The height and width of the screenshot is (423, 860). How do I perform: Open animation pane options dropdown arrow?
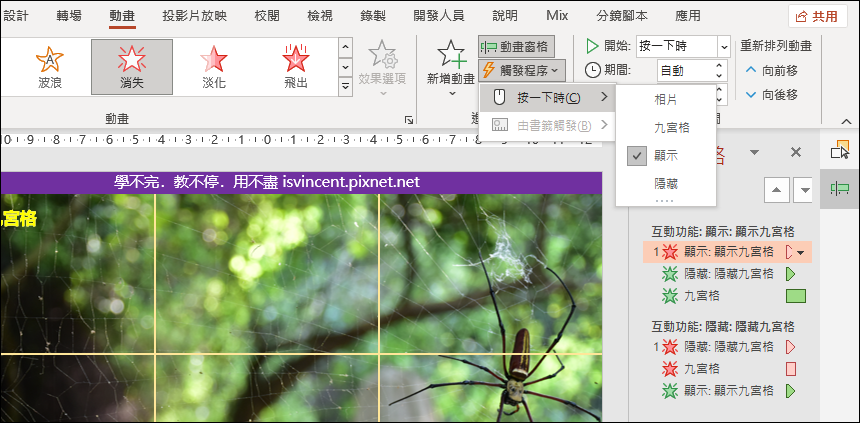pyautogui.click(x=755, y=153)
